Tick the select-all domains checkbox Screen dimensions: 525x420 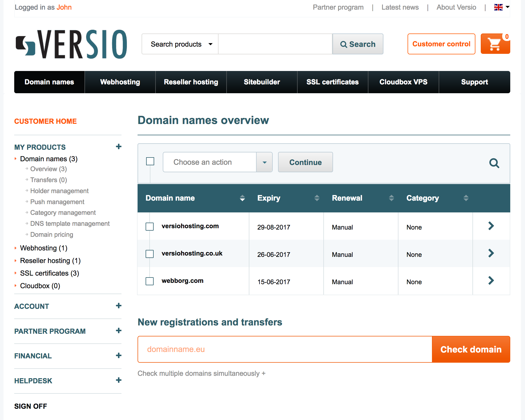tap(150, 161)
